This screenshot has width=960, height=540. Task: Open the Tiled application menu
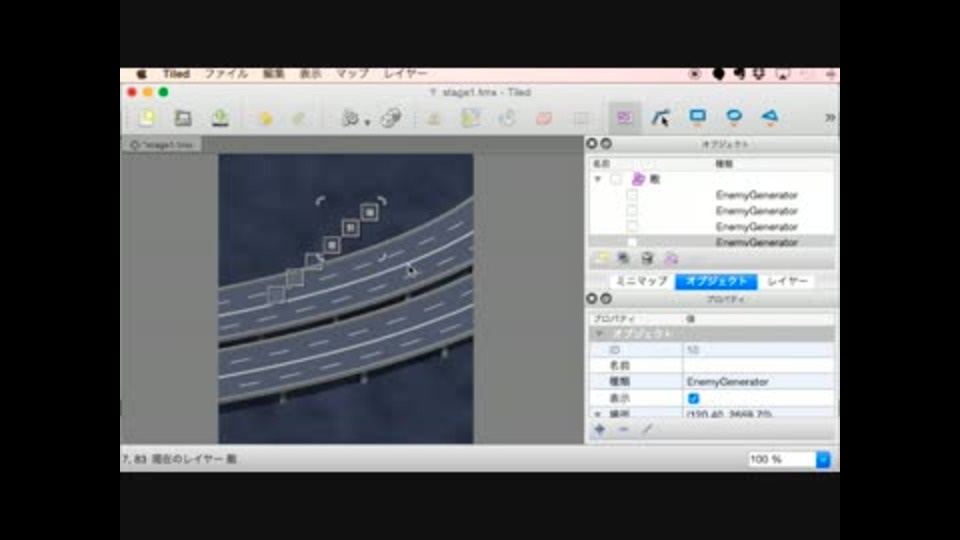[176, 74]
